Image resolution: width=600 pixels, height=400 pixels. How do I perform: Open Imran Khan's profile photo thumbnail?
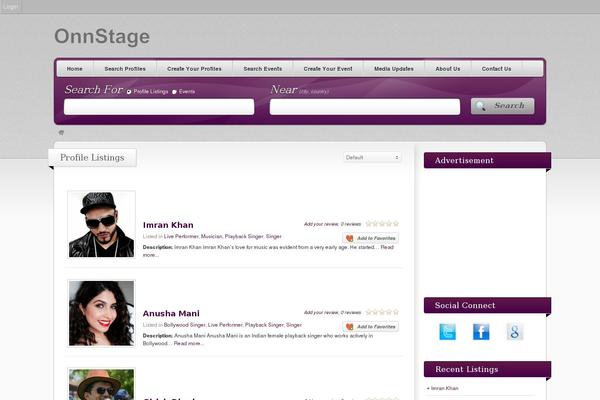click(x=101, y=225)
